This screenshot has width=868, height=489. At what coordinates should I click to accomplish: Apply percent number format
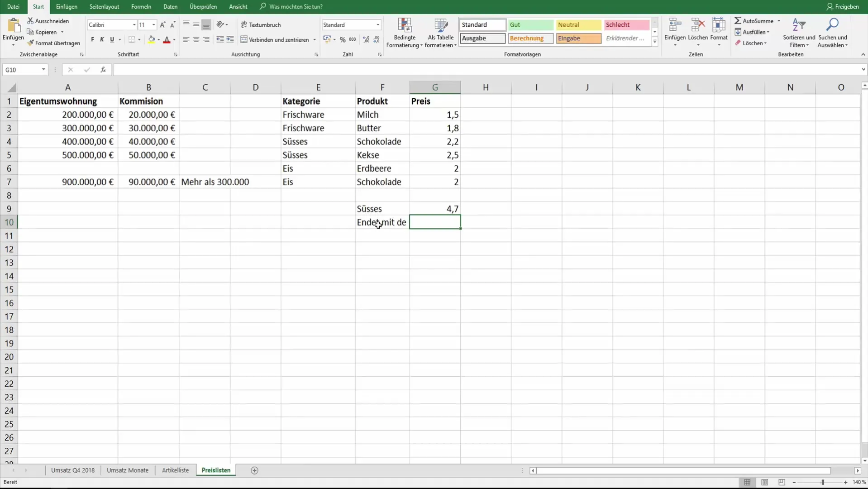tap(343, 40)
